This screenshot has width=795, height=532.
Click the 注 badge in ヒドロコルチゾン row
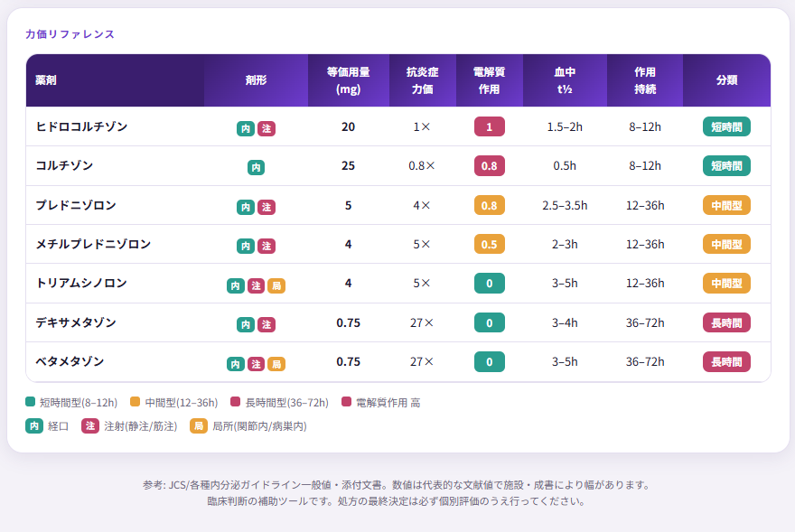point(267,128)
